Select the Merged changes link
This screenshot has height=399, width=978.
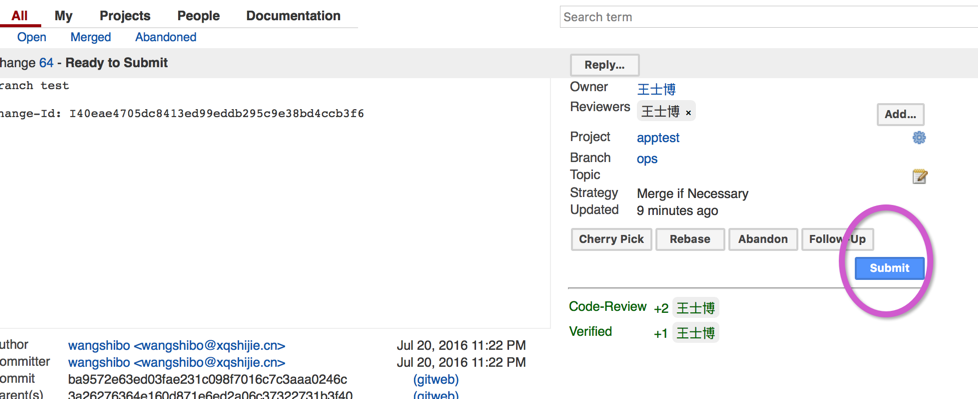(90, 37)
